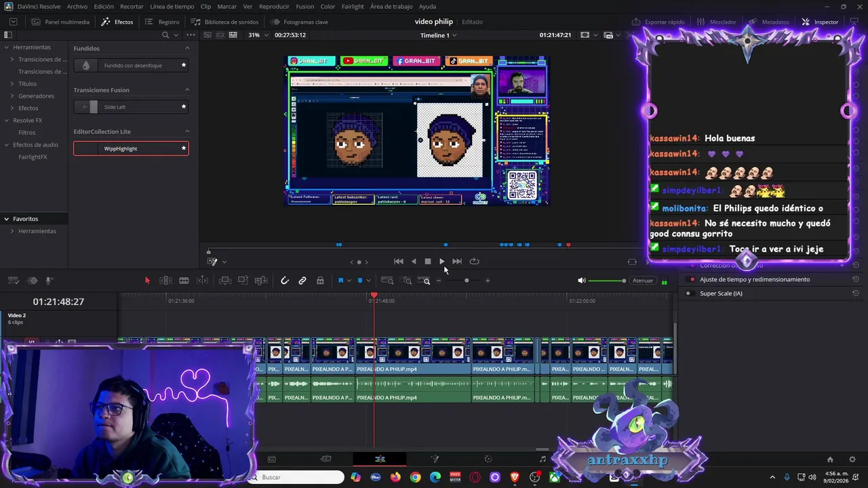Add a blue marker at playhead

click(x=360, y=281)
